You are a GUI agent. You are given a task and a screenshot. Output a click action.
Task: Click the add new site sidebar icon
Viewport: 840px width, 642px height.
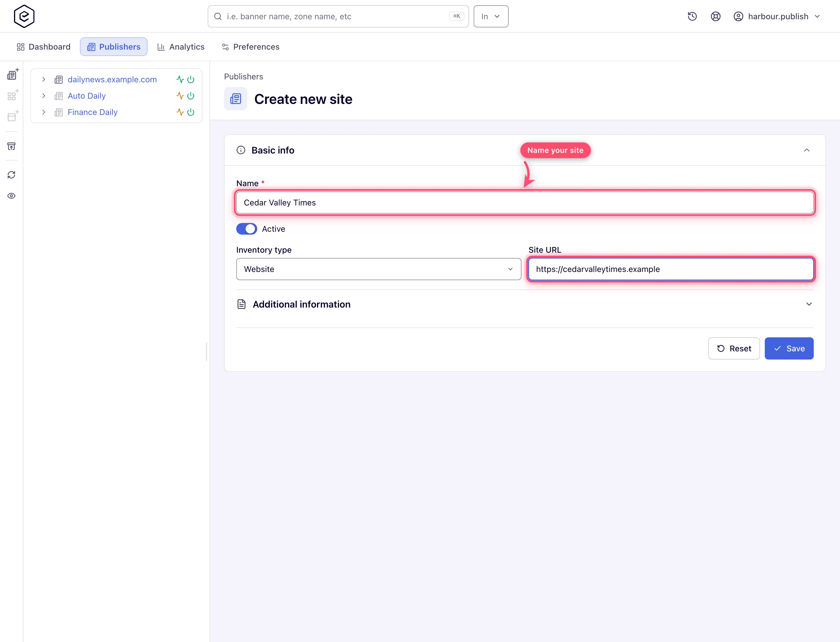13,74
